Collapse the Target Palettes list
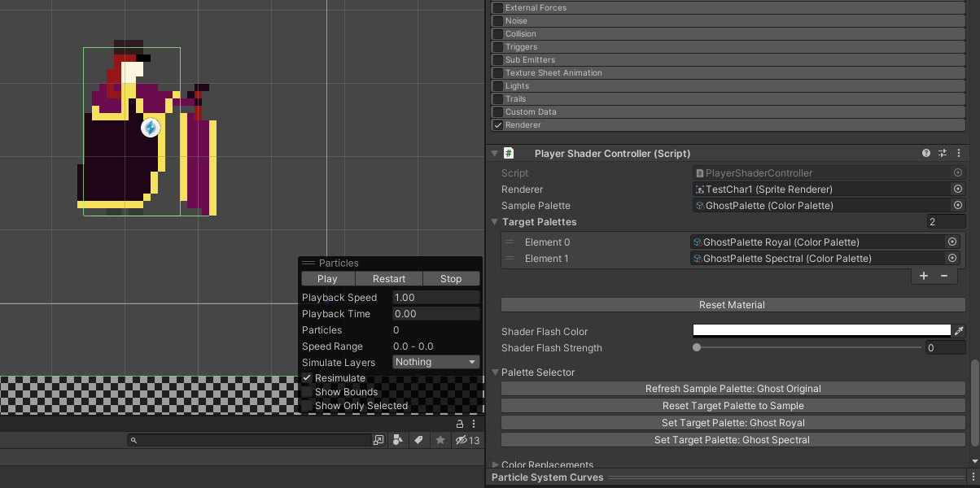This screenshot has width=980, height=488. tap(494, 222)
